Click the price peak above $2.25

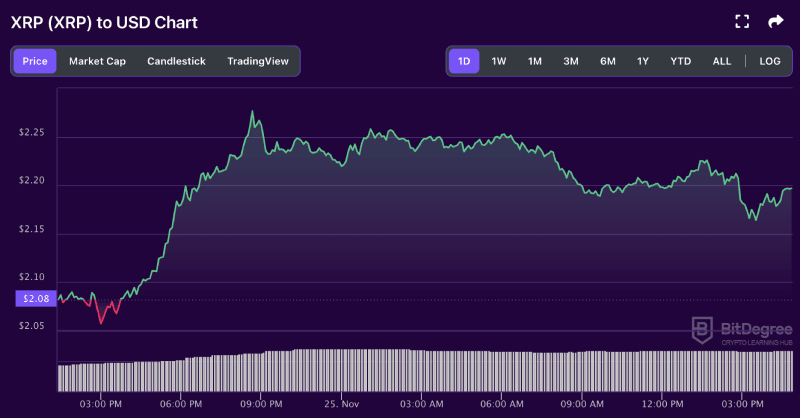252,111
